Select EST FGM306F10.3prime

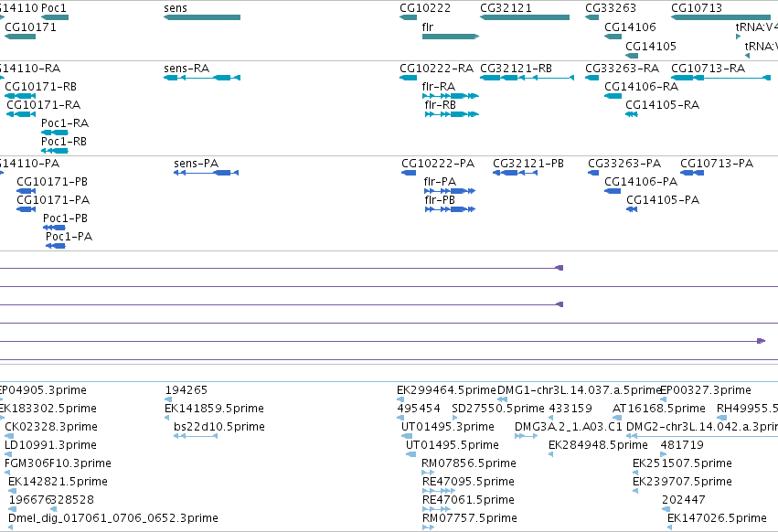coord(58,463)
